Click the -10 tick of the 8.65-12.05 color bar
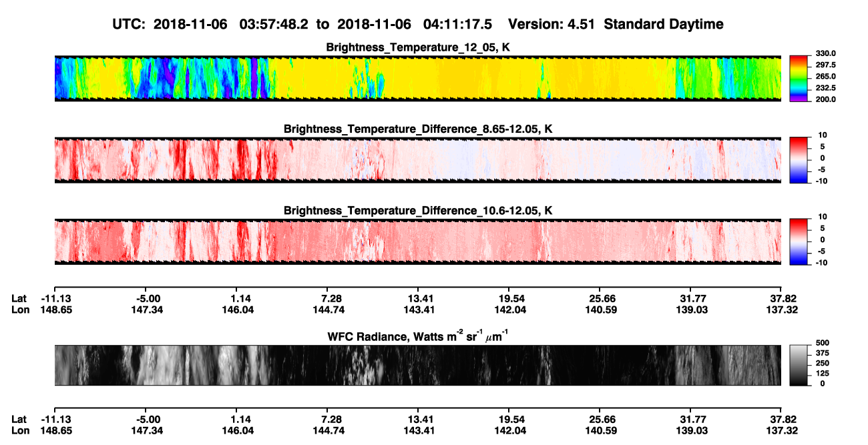The image size is (868, 445). (x=821, y=181)
